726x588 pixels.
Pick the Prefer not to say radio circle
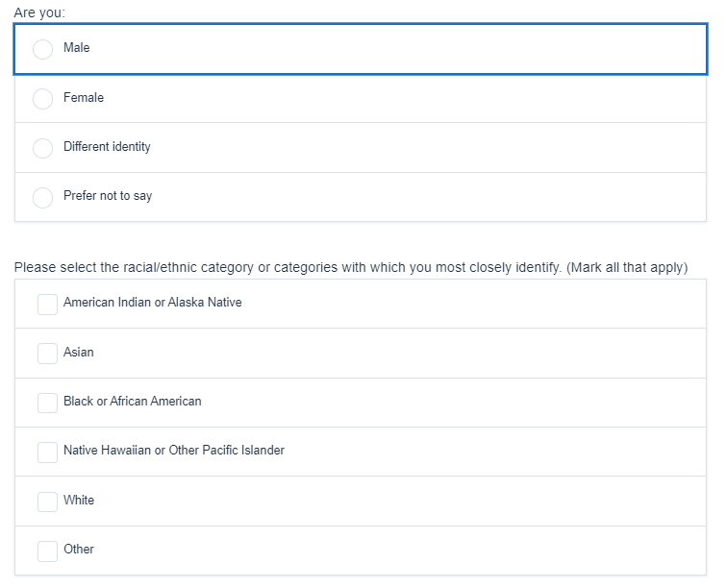pyautogui.click(x=43, y=197)
